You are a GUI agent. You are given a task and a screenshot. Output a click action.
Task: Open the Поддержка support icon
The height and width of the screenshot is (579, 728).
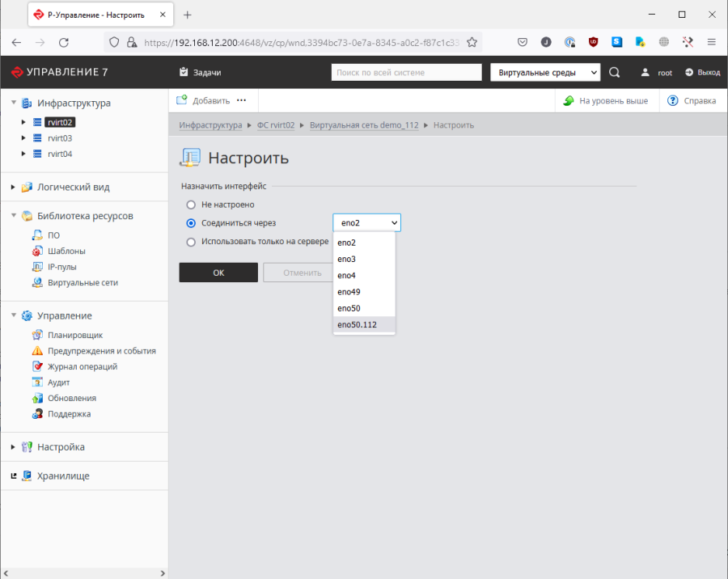pyautogui.click(x=36, y=414)
